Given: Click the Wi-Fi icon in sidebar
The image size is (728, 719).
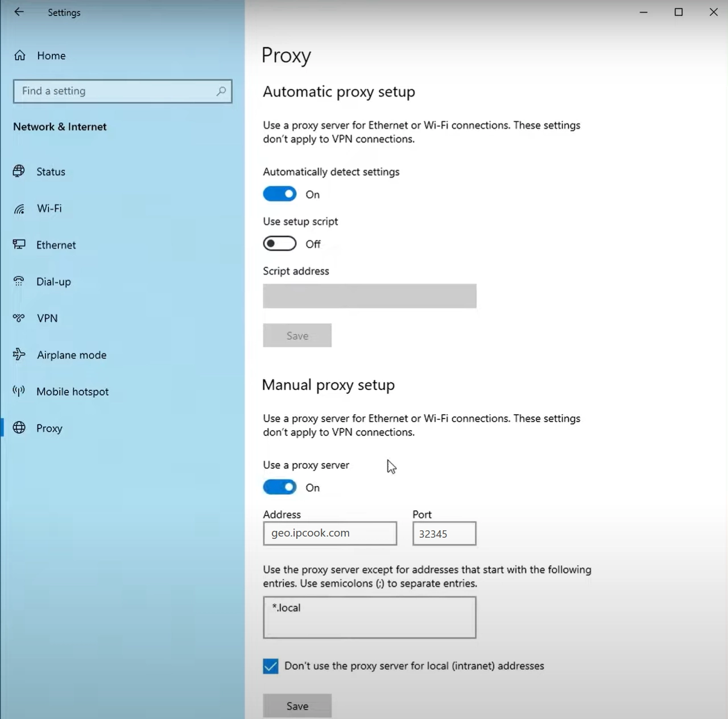Looking at the screenshot, I should [19, 208].
